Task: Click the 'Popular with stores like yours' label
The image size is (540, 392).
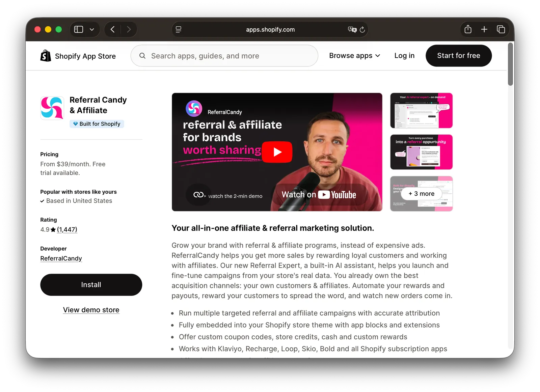Action: pos(78,192)
